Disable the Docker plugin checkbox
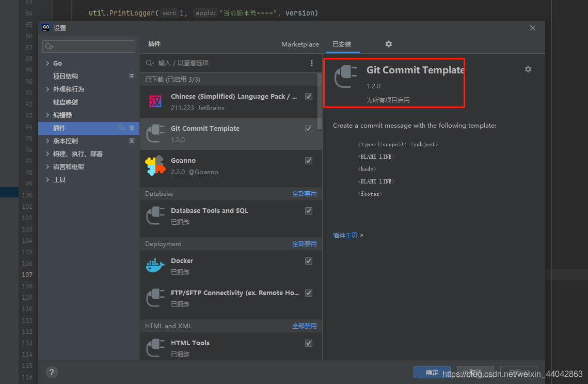The height and width of the screenshot is (384, 588). [x=309, y=262]
